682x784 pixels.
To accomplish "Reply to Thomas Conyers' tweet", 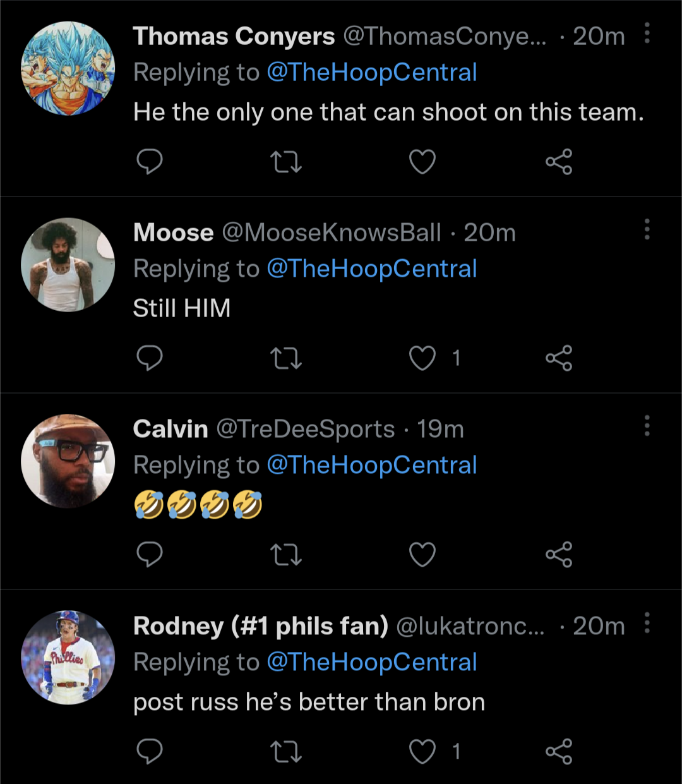I will tap(150, 162).
